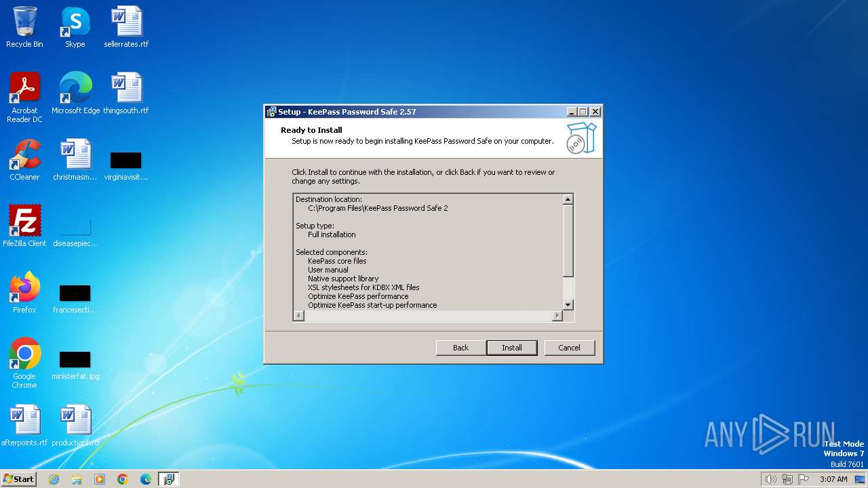868x488 pixels.
Task: Open Google Chrome desktop shortcut
Action: click(x=24, y=363)
